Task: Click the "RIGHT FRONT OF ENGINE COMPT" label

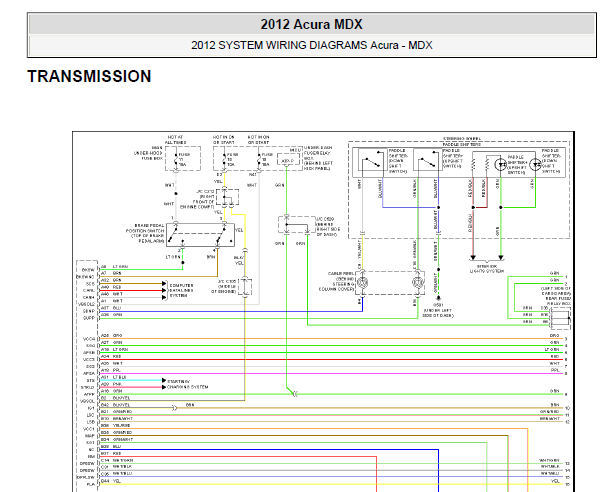Action: [197, 202]
